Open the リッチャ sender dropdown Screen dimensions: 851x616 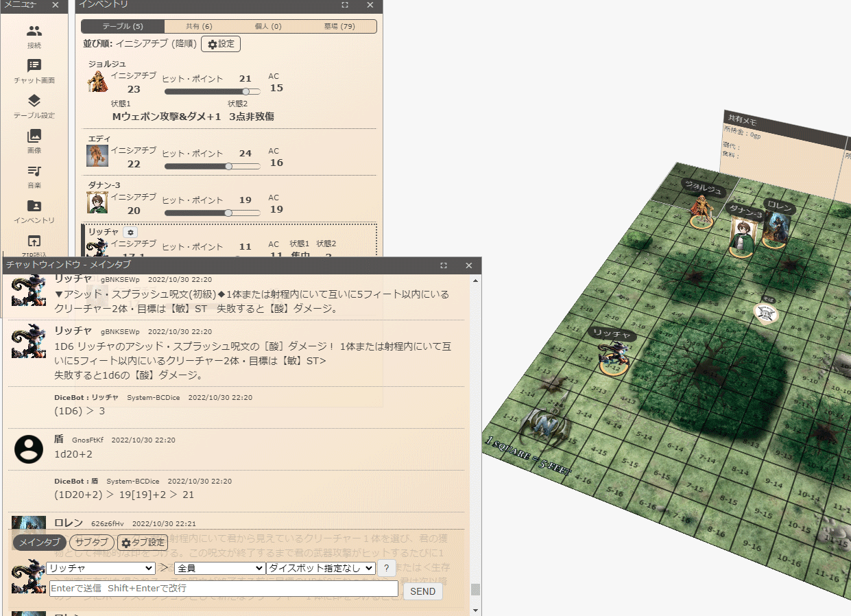click(x=101, y=568)
